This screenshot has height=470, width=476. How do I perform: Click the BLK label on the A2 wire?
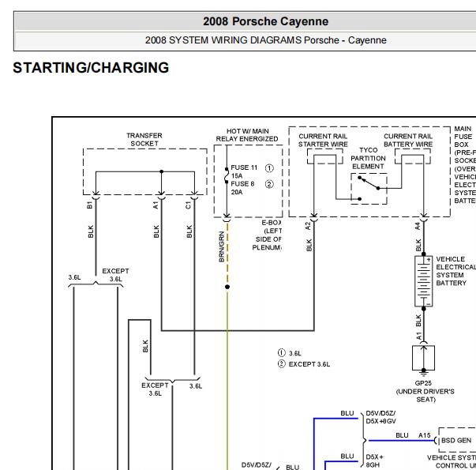[x=309, y=245]
